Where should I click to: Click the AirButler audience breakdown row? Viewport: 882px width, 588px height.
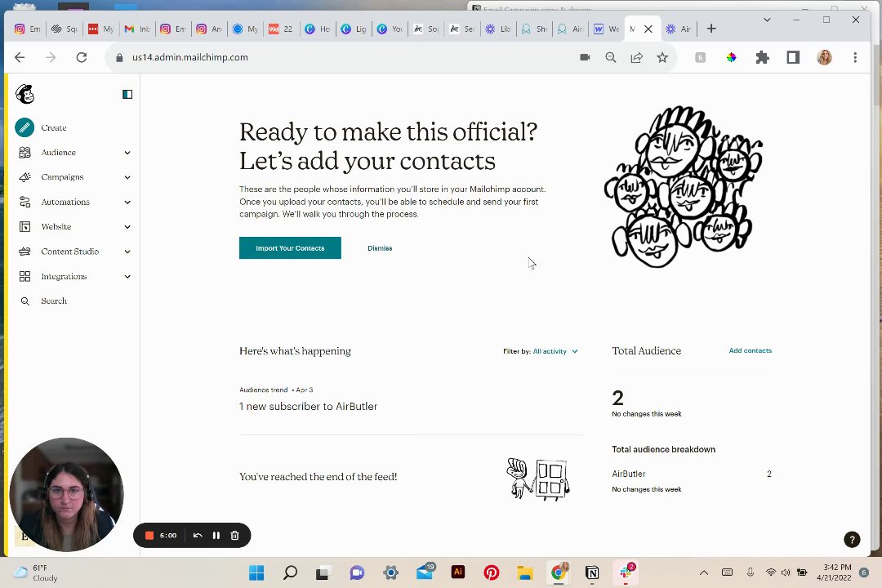coord(692,474)
